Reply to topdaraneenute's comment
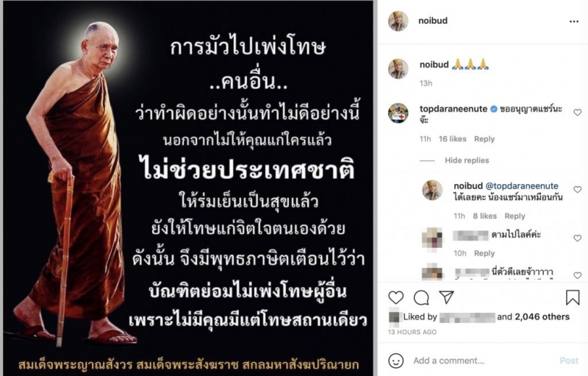 click(484, 139)
